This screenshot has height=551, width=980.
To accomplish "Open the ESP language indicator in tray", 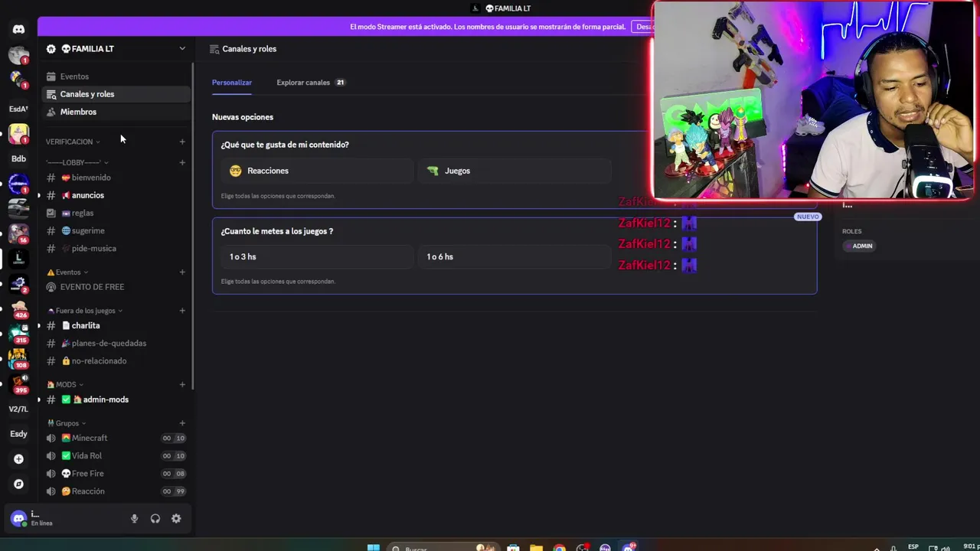I will [x=913, y=547].
